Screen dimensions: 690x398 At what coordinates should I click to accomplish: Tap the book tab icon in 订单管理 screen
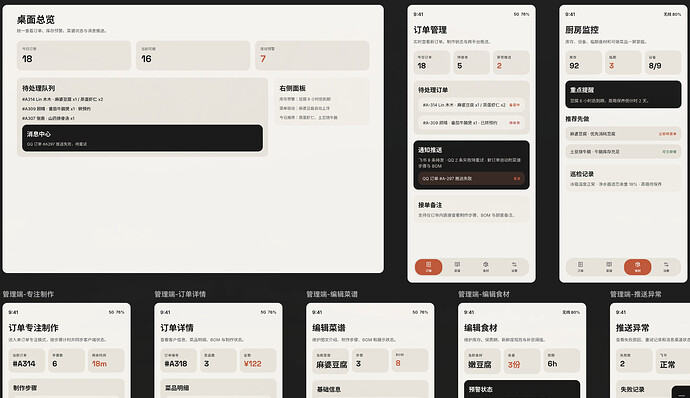pyautogui.click(x=457, y=267)
